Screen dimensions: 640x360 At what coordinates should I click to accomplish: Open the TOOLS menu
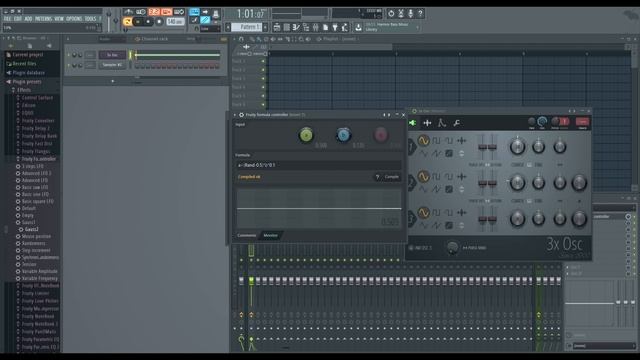(90, 19)
